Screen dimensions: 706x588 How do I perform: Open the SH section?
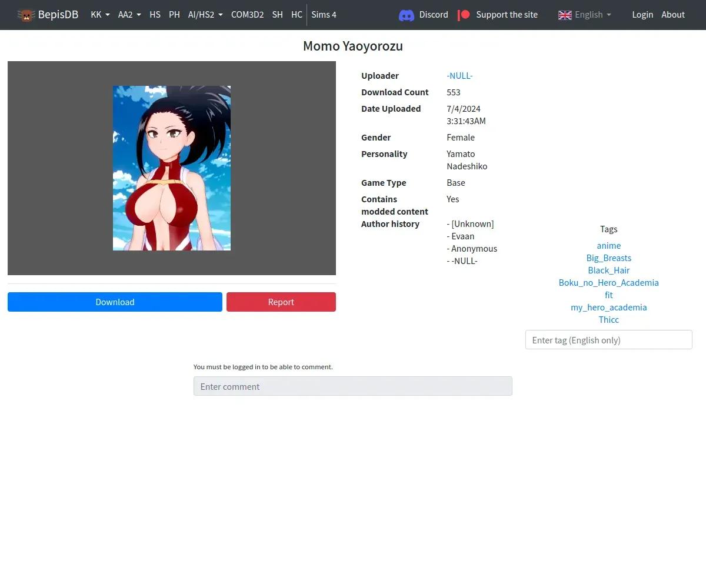tap(278, 15)
